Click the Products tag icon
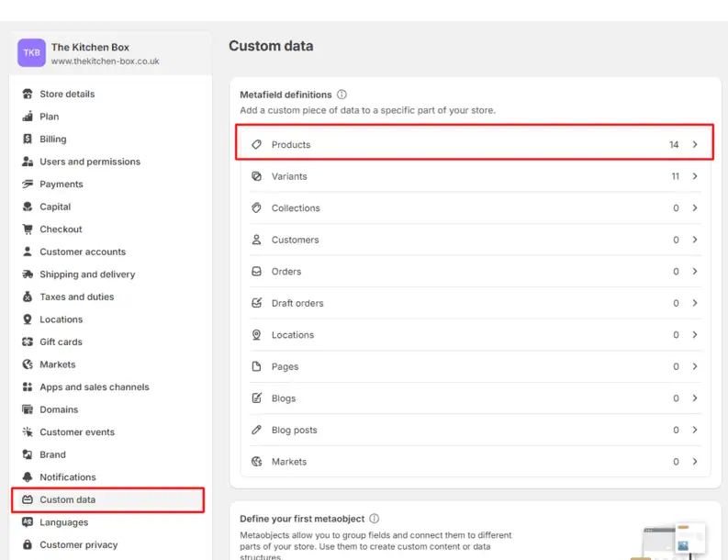Viewport: 728px width, 560px height. pos(256,144)
